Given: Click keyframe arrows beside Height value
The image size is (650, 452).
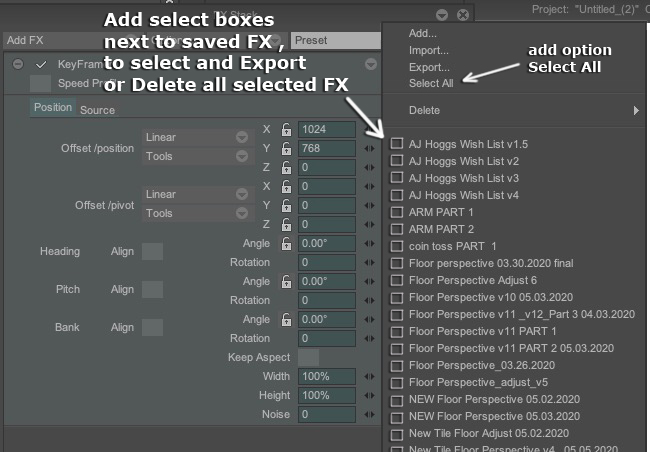Looking at the screenshot, I should pyautogui.click(x=369, y=396).
